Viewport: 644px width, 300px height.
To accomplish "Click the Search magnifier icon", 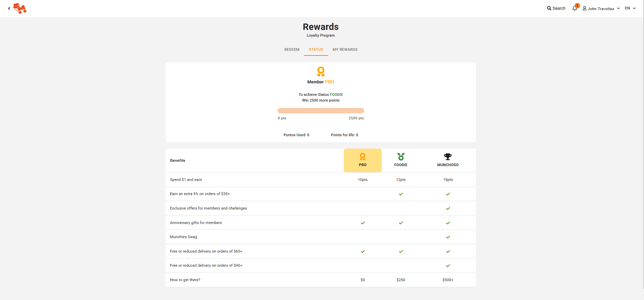I will [549, 8].
